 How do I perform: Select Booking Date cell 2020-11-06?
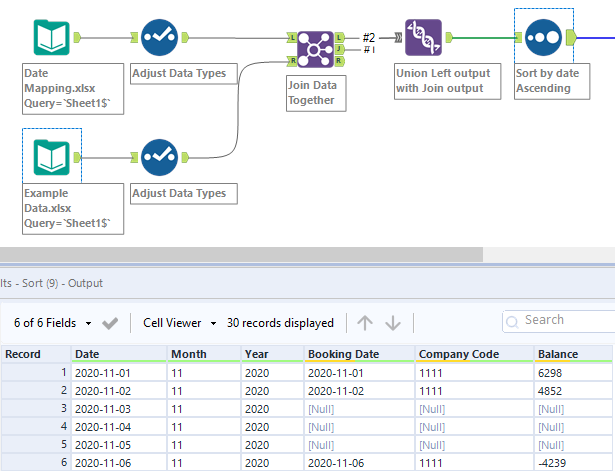coord(359,463)
